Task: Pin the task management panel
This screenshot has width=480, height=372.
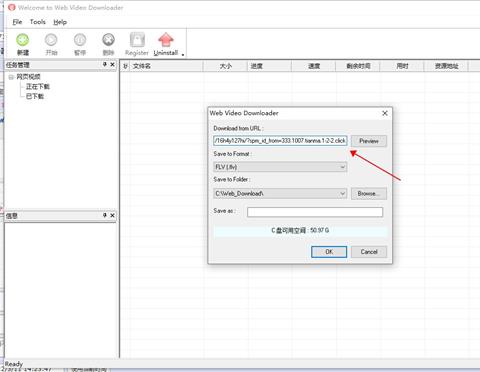Action: coord(105,64)
